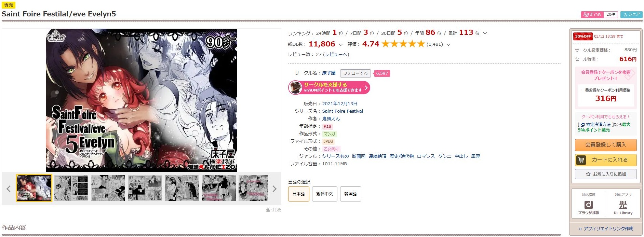The height and width of the screenshot is (237, 644).
Task: Show previous thumbnails with left arrow
Action: coord(9,189)
